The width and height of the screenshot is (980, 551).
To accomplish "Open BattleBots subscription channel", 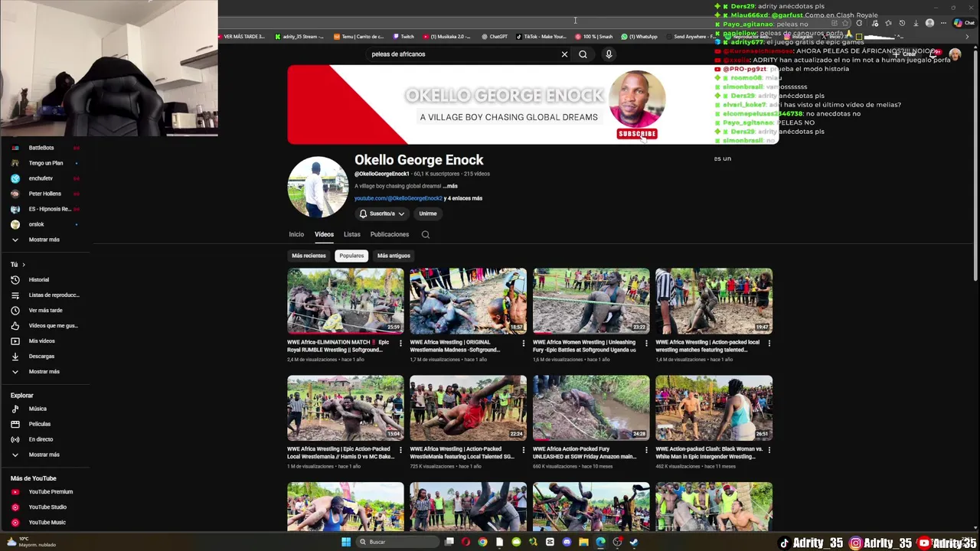I will [x=41, y=148].
